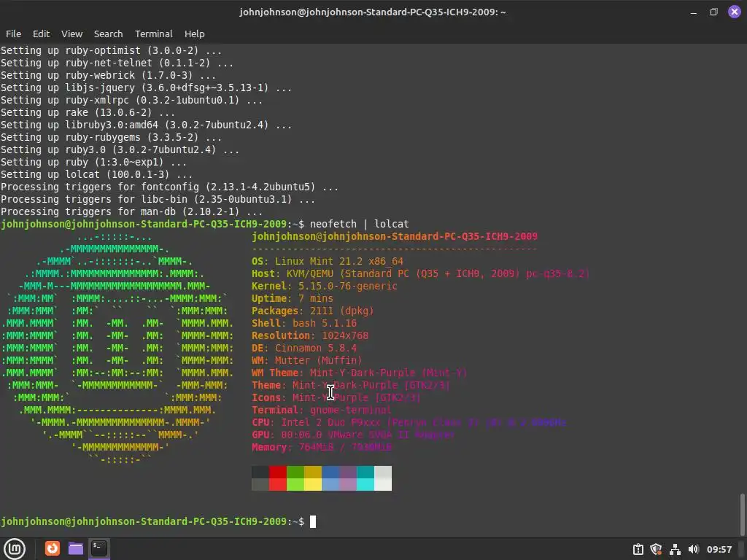Click the 'Setting up rake (13.0.6-2)' line
The image size is (747, 560).
click(x=88, y=112)
